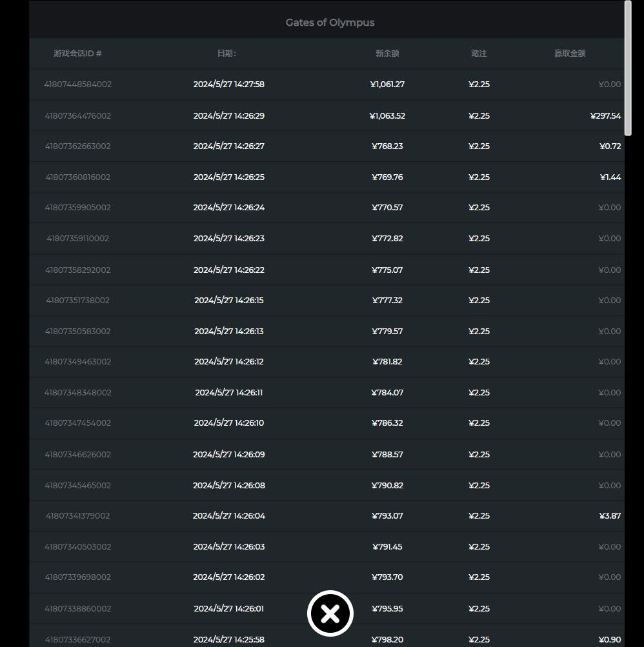Select date 2024/5/27 14:26:29

(x=229, y=115)
